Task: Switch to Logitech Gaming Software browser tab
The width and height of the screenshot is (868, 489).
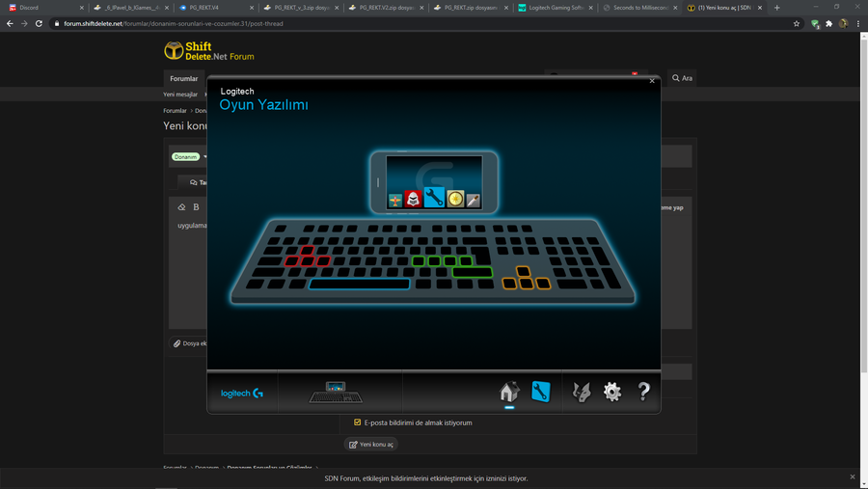Action: tap(554, 8)
